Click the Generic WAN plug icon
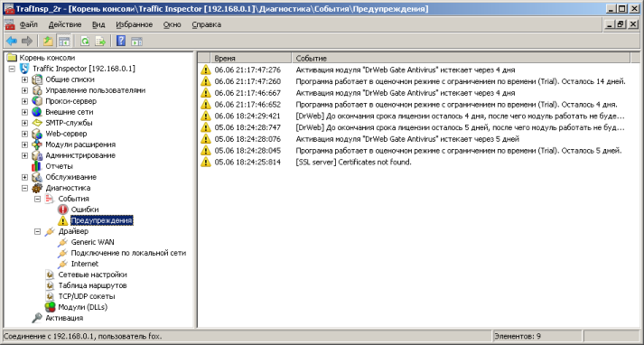The image size is (644, 345). click(x=62, y=242)
